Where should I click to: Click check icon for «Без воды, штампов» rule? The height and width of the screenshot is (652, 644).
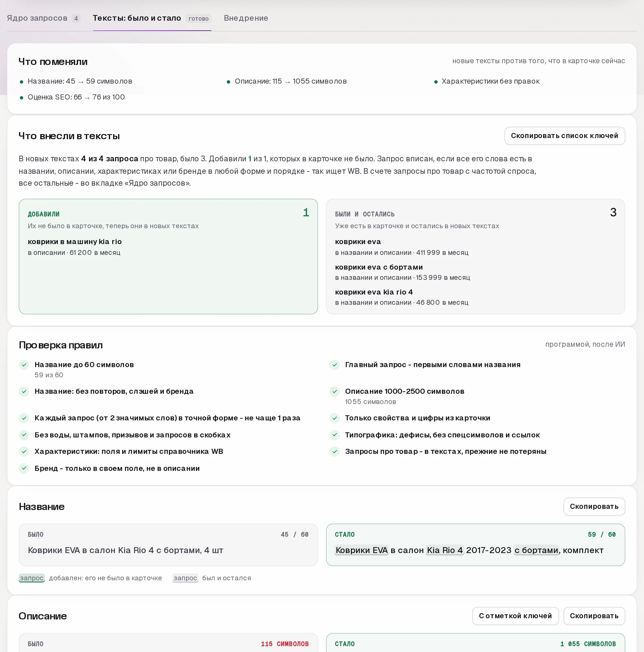pos(24,435)
